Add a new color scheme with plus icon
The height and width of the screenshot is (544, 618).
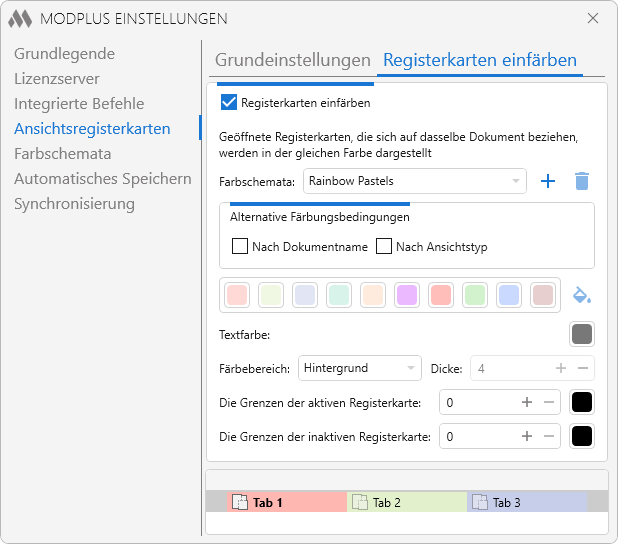click(x=548, y=181)
